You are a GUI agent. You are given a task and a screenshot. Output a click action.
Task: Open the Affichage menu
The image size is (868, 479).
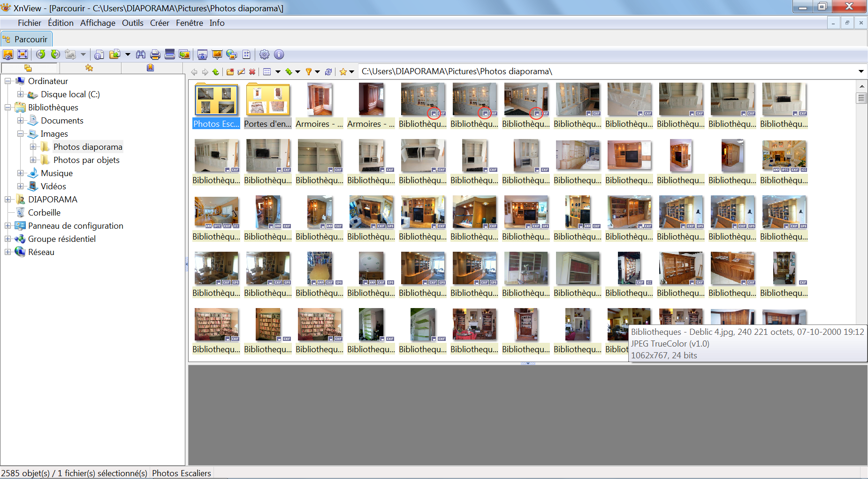coord(98,23)
